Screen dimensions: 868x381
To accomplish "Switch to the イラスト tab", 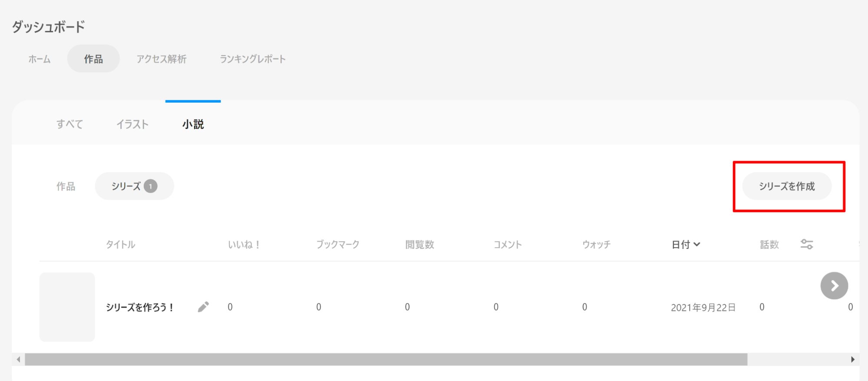I will click(x=132, y=124).
